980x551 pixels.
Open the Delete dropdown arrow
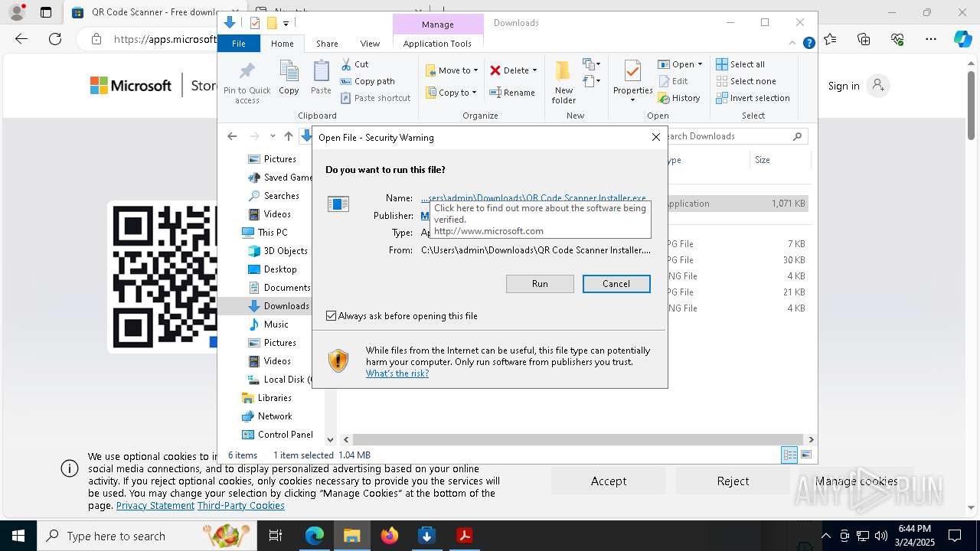tap(534, 70)
